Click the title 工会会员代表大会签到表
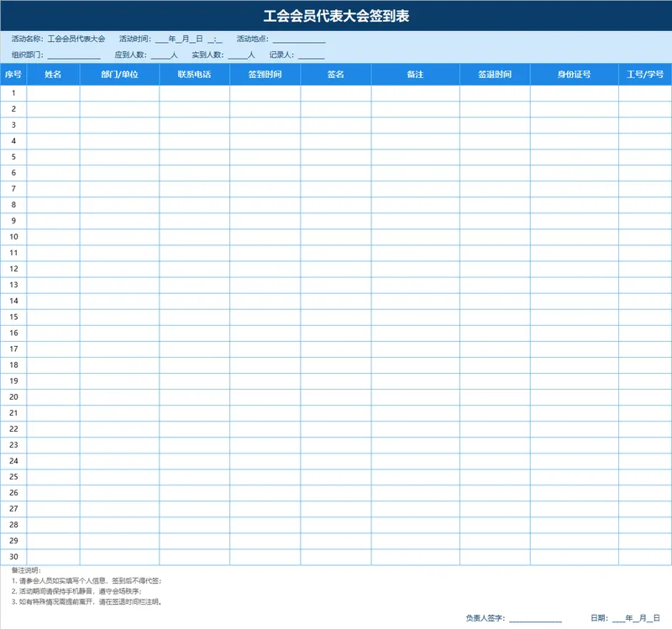The height and width of the screenshot is (629, 672). pos(336,16)
